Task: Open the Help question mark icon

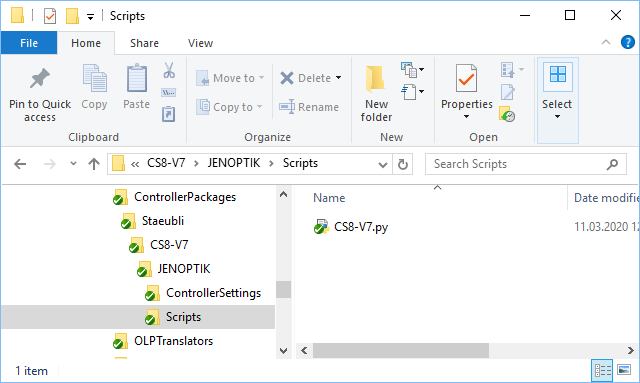Action: (x=627, y=42)
